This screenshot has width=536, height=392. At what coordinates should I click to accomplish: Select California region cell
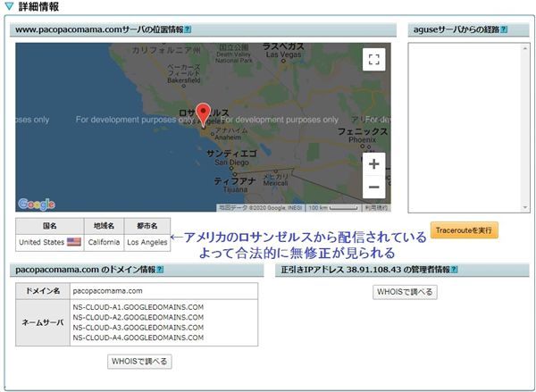(x=104, y=243)
